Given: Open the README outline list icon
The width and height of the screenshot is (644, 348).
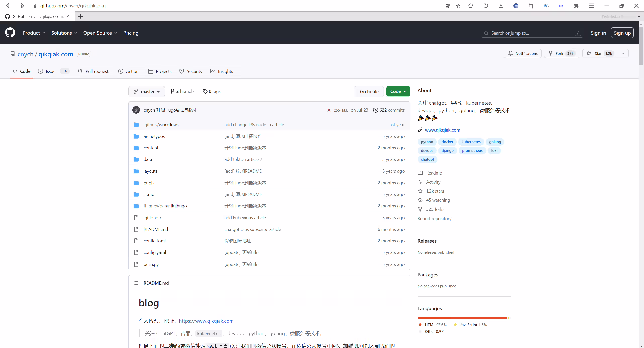Looking at the screenshot, I should (136, 283).
